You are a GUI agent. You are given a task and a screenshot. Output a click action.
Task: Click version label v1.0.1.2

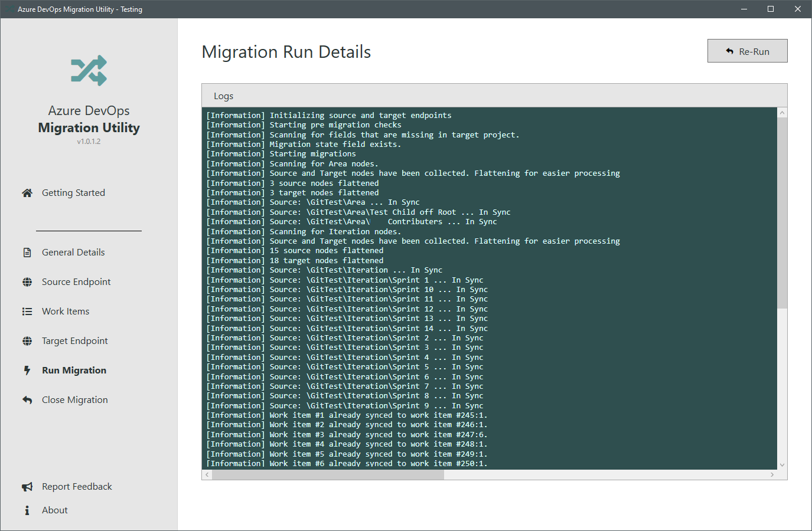(89, 142)
